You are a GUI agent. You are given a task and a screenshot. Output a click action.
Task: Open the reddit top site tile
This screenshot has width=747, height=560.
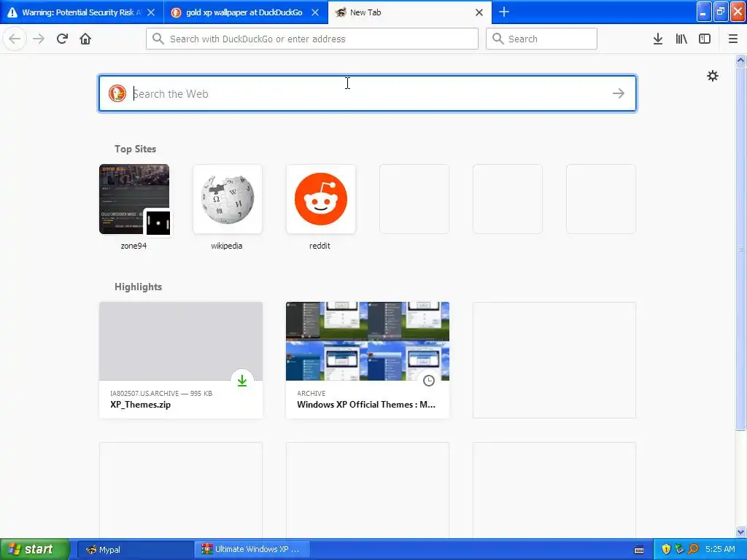pos(321,199)
